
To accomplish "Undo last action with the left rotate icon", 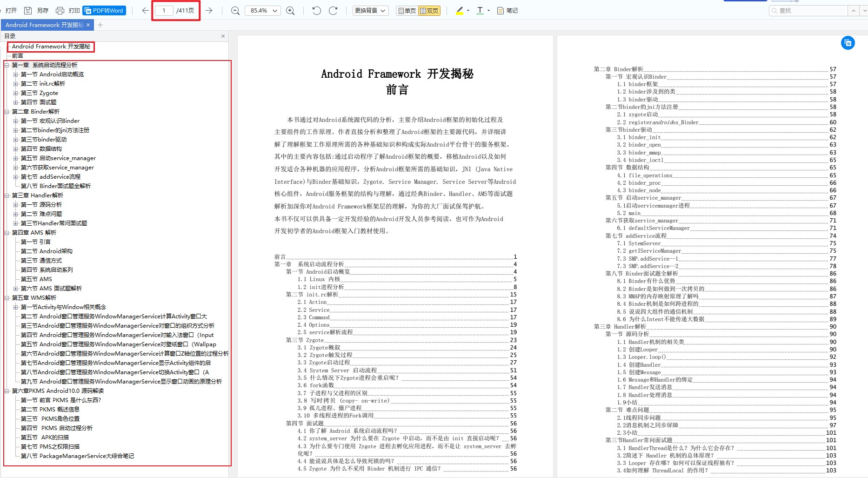I will [x=316, y=10].
